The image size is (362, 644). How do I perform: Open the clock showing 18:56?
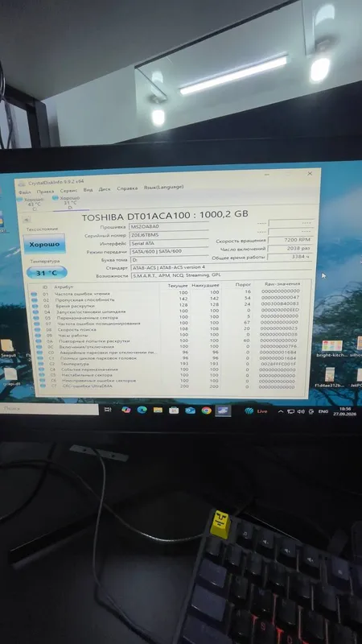(x=346, y=411)
